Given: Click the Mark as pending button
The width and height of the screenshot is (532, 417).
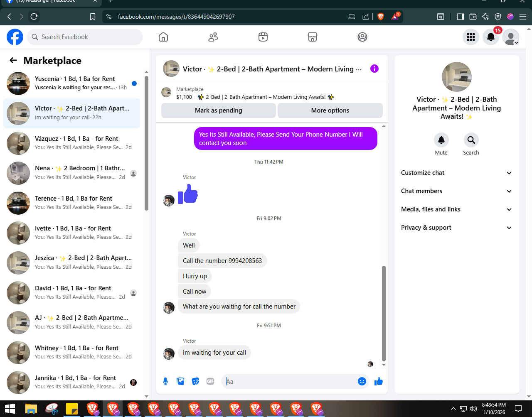Looking at the screenshot, I should click(219, 110).
